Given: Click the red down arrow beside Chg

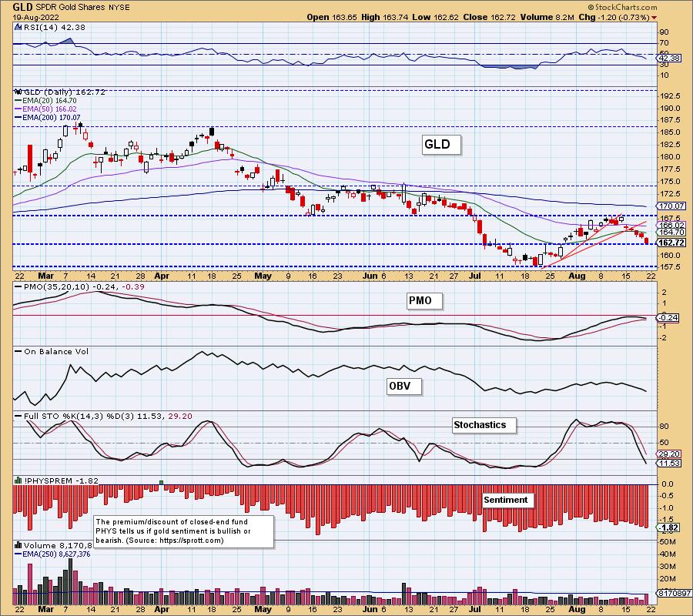Looking at the screenshot, I should pos(654,18).
